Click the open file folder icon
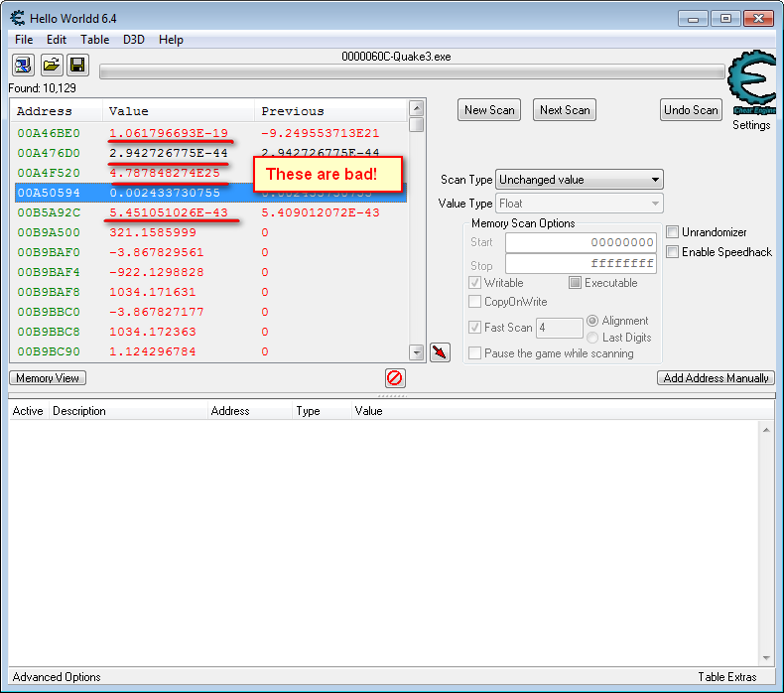The image size is (784, 693). pyautogui.click(x=51, y=66)
